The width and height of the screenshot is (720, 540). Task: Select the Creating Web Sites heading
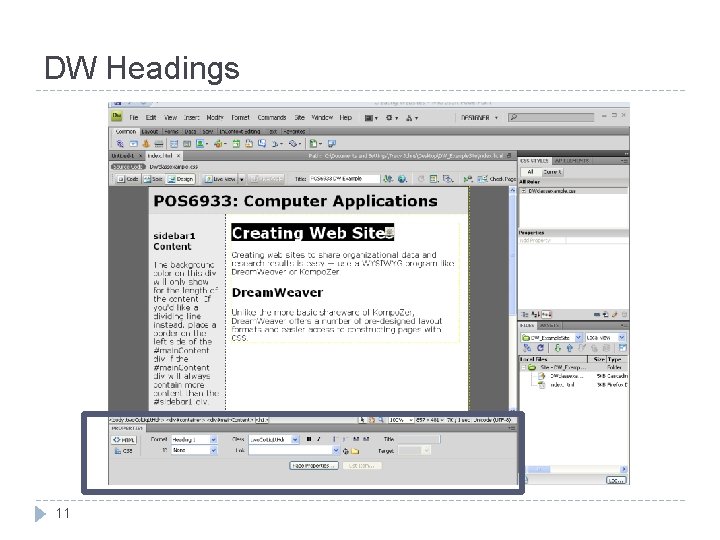(x=312, y=233)
